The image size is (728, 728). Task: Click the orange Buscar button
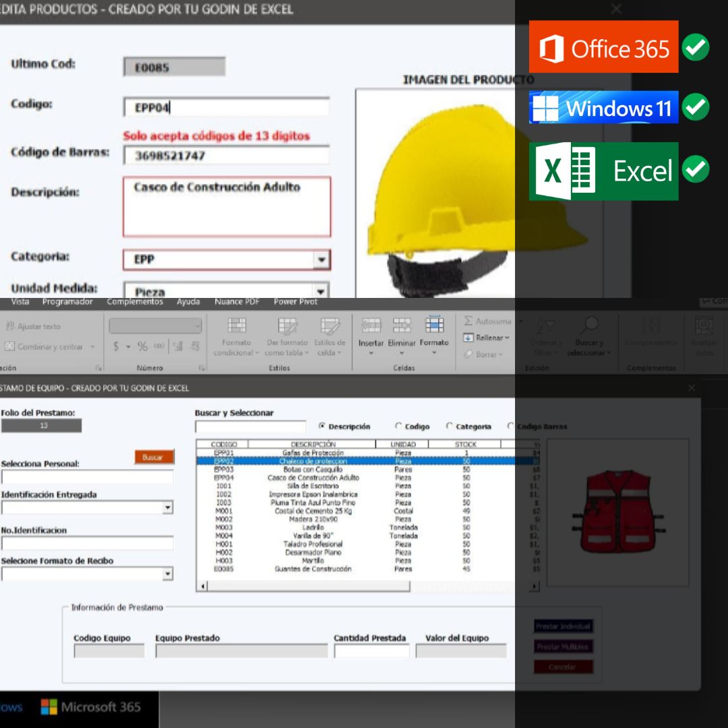(154, 457)
